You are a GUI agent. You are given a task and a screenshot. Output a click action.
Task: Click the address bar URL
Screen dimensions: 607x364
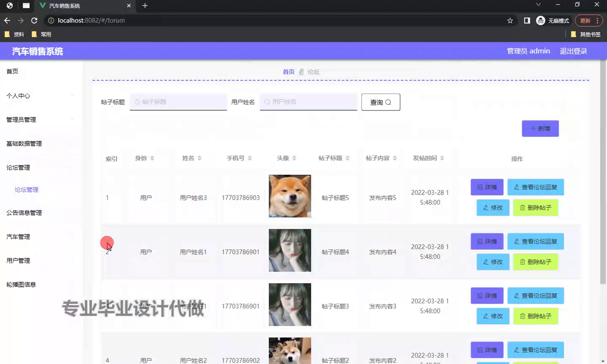point(91,20)
